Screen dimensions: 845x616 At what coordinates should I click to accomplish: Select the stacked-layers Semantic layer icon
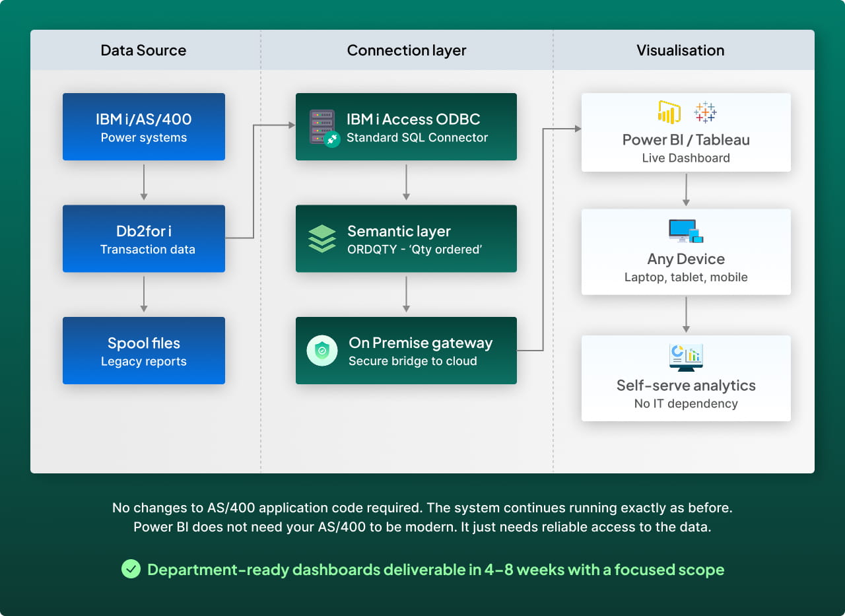coord(321,239)
